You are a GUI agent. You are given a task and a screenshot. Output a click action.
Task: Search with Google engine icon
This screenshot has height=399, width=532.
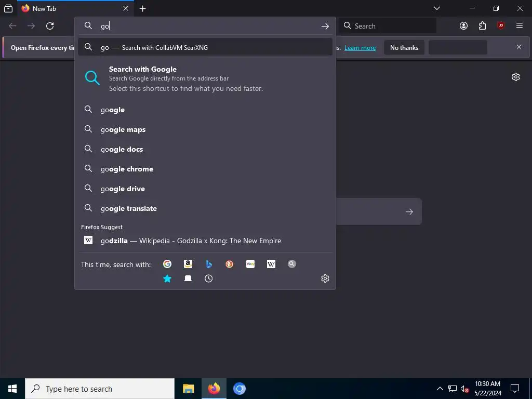[x=167, y=264]
